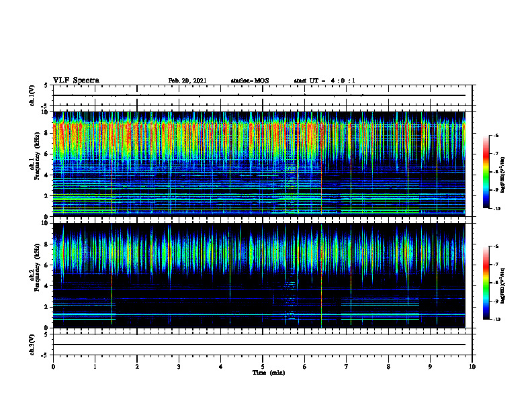The height and width of the screenshot is (411, 532).
Task: Select the ch.2 "Frequency (kHz)" axis label
Action: (38, 267)
